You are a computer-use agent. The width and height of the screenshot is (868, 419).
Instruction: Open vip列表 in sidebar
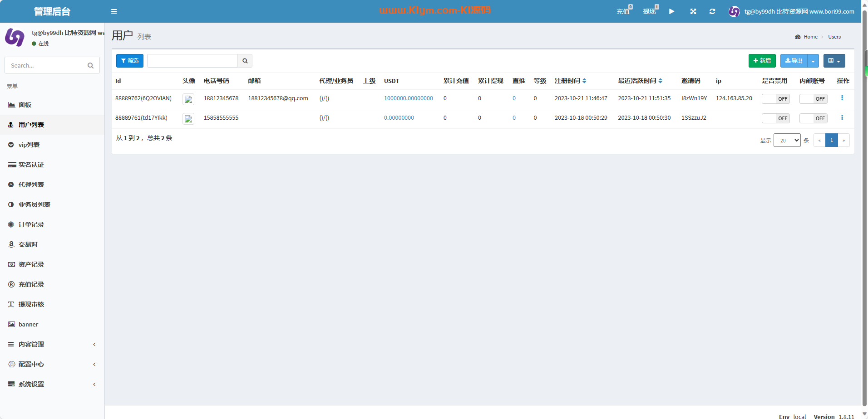(x=29, y=145)
